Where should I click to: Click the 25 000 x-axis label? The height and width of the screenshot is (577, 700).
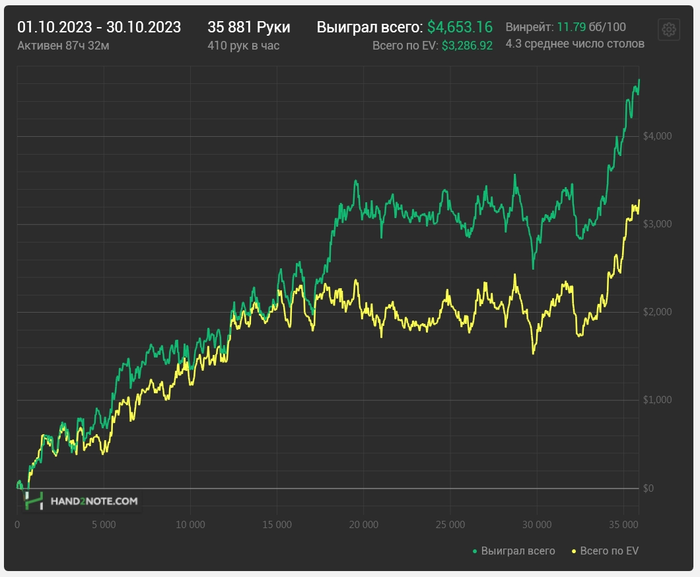[x=450, y=525]
